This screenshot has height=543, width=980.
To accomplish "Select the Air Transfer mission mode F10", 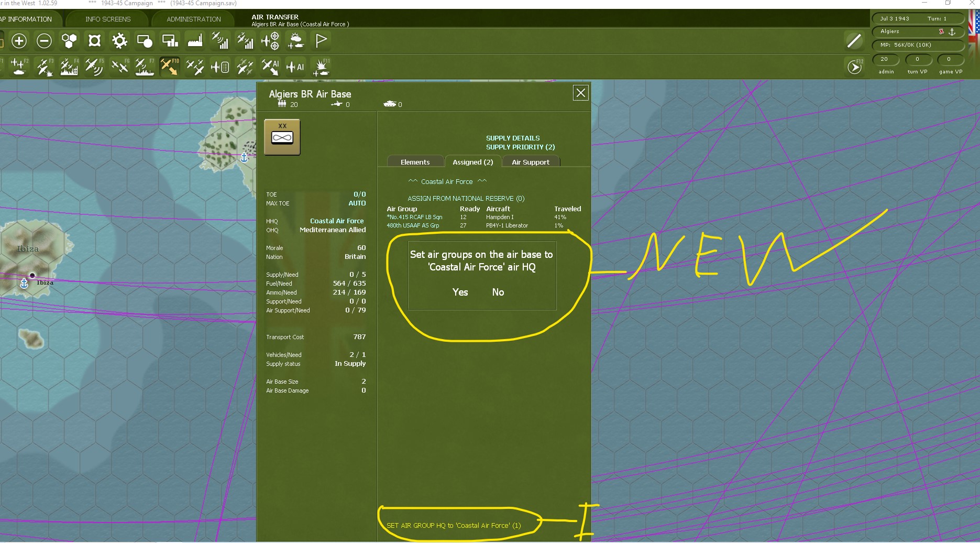I will 170,67.
